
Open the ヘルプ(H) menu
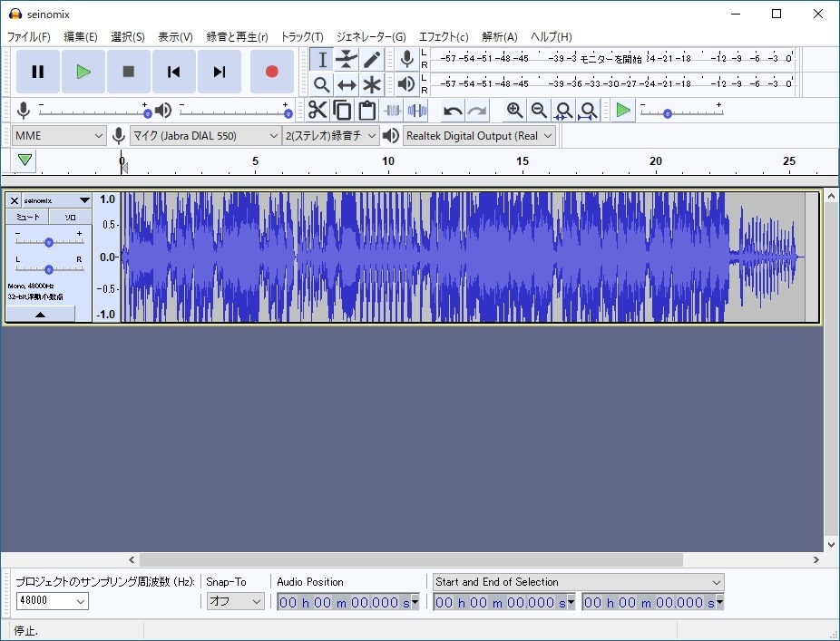552,37
